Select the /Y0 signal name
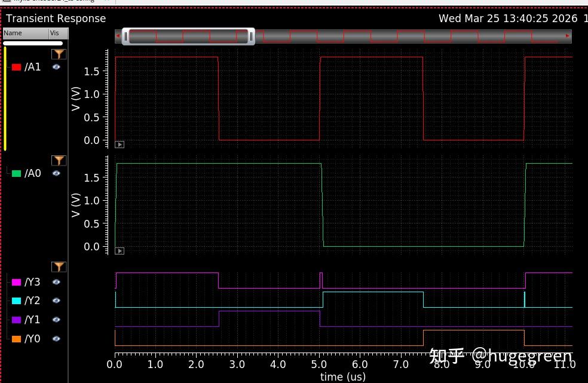The width and height of the screenshot is (588, 383). [x=33, y=339]
